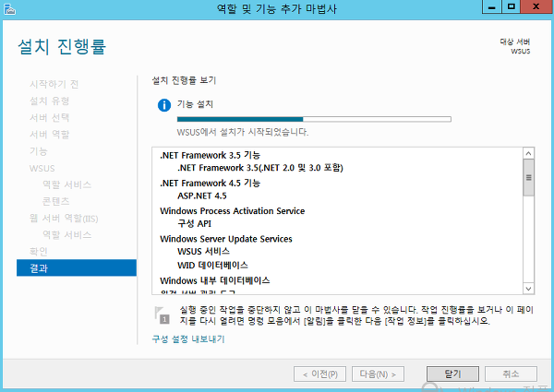Select the 서버 역할 step

click(x=50, y=135)
